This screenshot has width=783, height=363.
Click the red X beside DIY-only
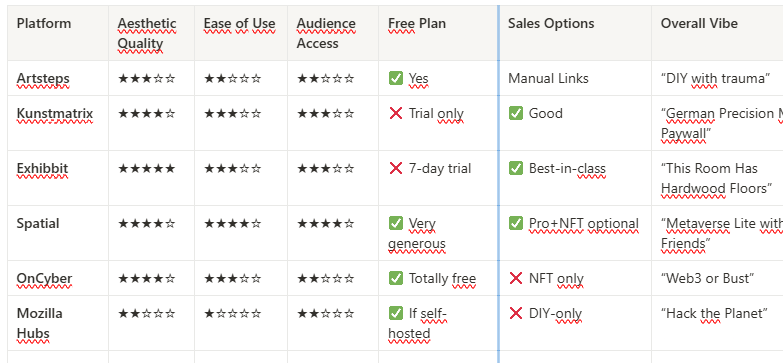516,313
